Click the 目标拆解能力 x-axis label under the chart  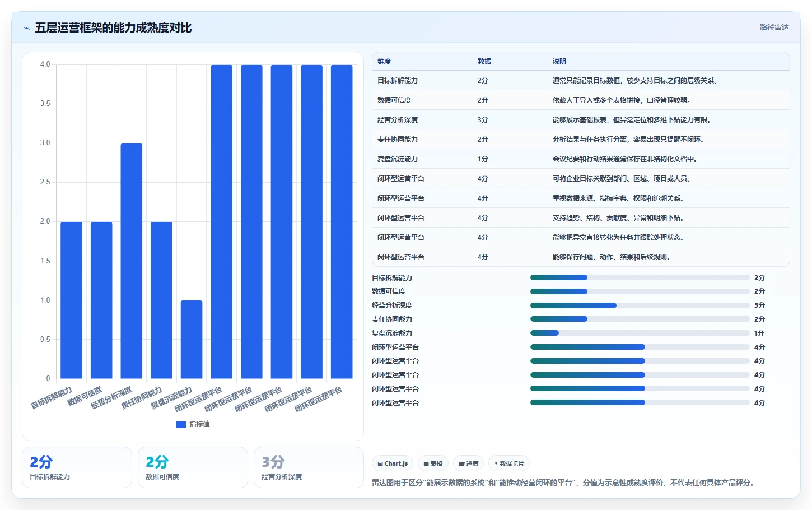tap(52, 398)
